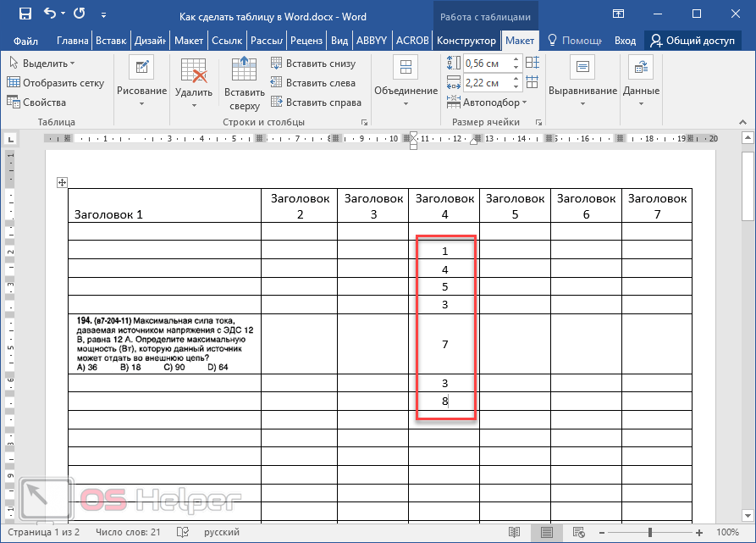The height and width of the screenshot is (543, 756).
Task: Click Insert Below (Вставить снизу) button
Action: point(312,64)
